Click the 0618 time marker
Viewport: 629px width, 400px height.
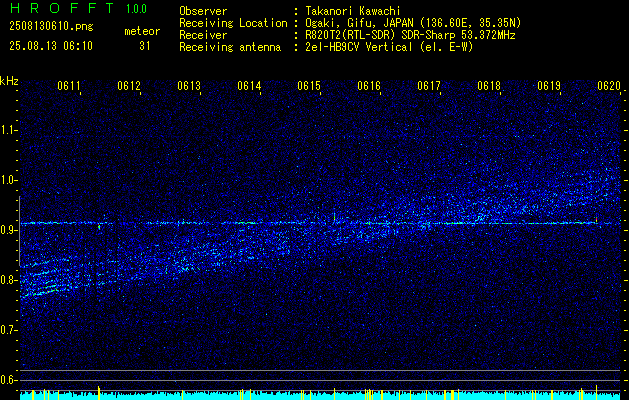489,86
